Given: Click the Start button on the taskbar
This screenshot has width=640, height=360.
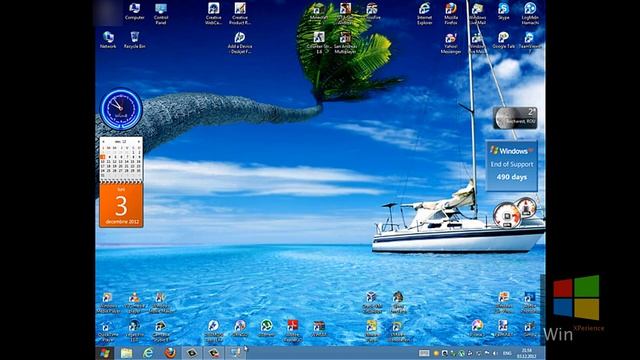Looking at the screenshot, I should pos(105,353).
